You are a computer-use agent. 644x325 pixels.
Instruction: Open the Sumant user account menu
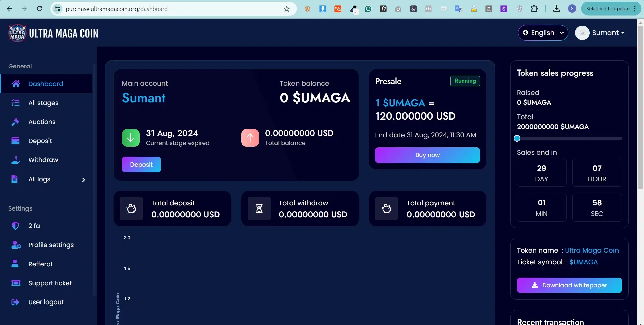point(600,33)
